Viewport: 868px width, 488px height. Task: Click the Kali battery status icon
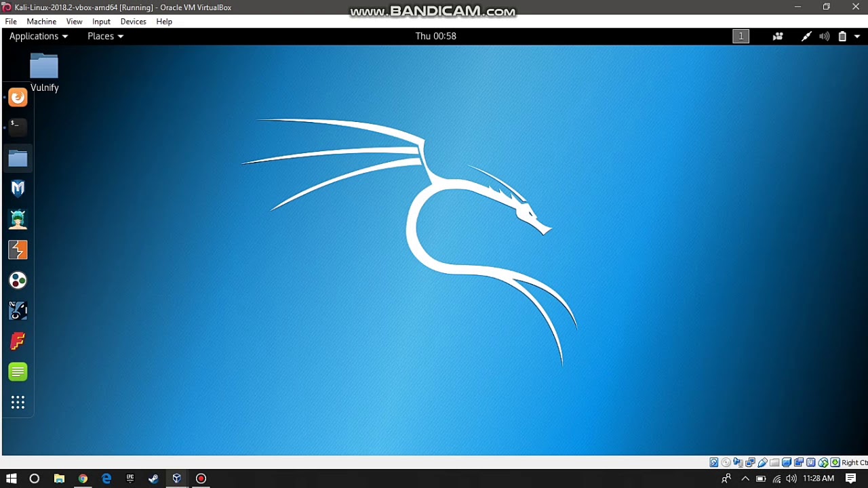(x=842, y=37)
